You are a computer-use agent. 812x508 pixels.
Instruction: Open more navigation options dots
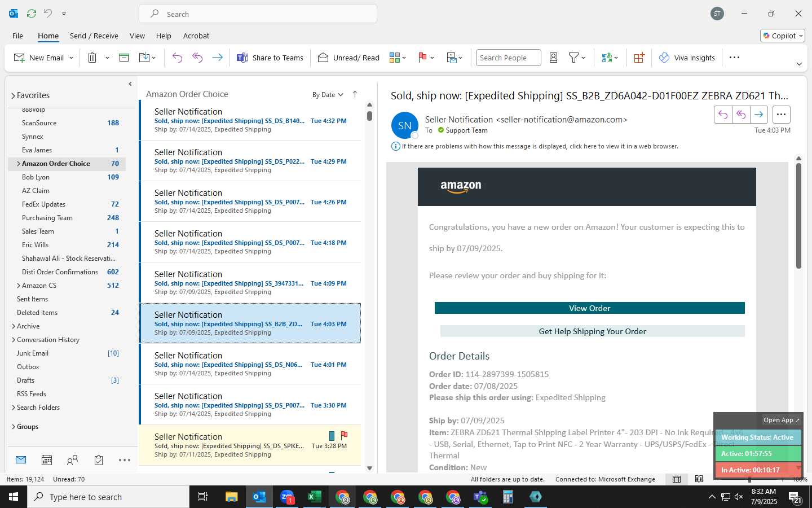(125, 460)
